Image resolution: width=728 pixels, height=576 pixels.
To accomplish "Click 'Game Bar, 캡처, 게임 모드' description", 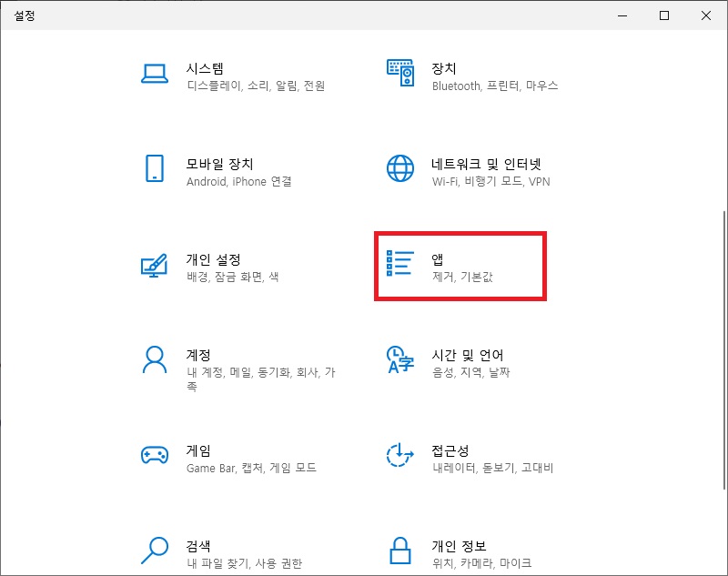I will click(251, 468).
